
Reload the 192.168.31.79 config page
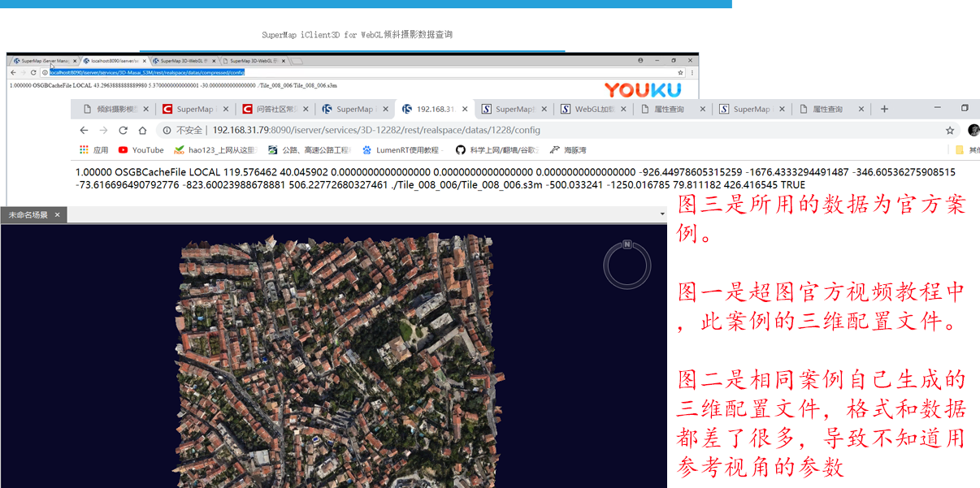124,130
